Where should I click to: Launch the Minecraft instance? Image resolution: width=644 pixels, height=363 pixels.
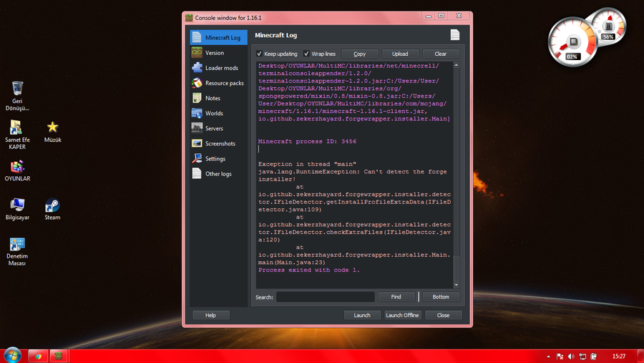pos(362,315)
